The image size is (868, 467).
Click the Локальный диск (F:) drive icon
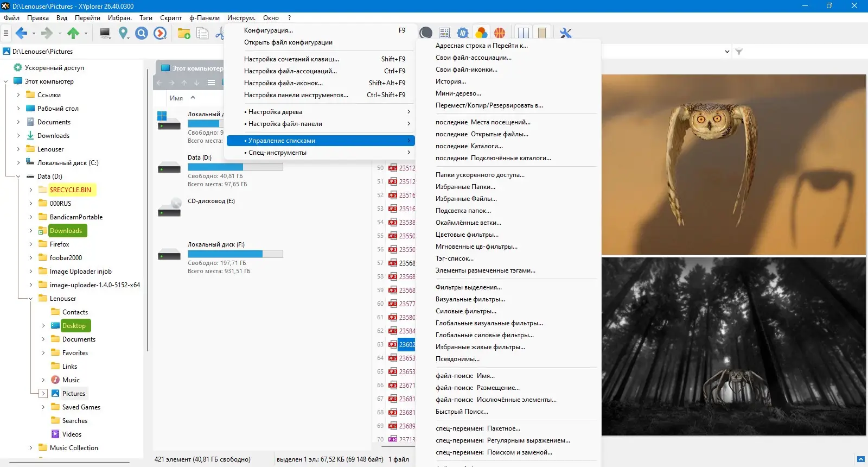169,255
